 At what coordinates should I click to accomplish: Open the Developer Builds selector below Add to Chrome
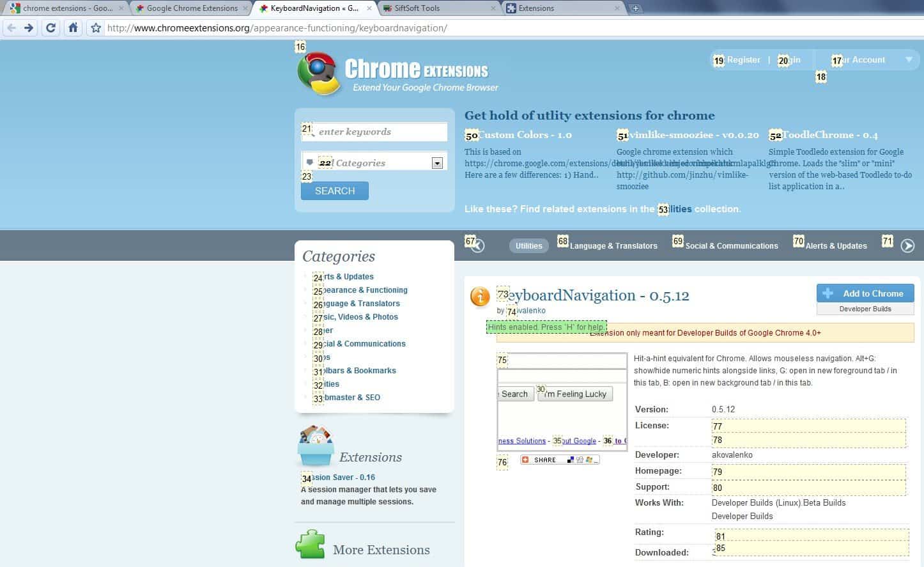tap(865, 309)
